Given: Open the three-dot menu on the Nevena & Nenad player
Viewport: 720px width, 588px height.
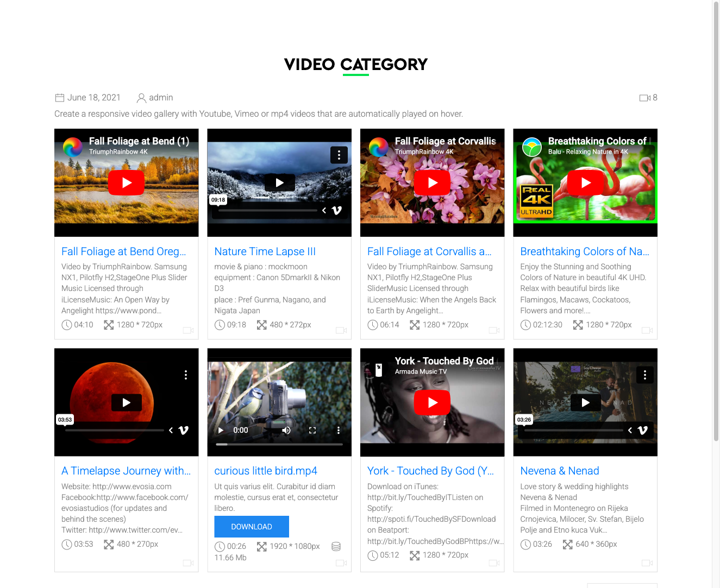Looking at the screenshot, I should click(x=644, y=375).
